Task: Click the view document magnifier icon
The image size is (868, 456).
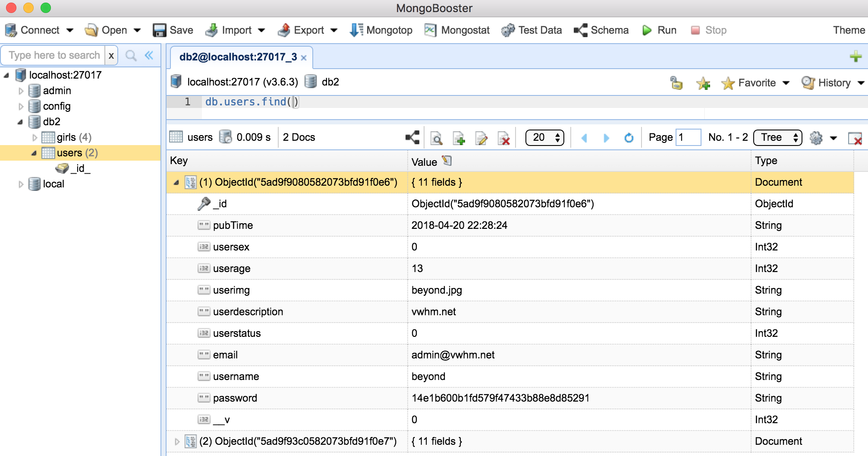Action: click(437, 138)
